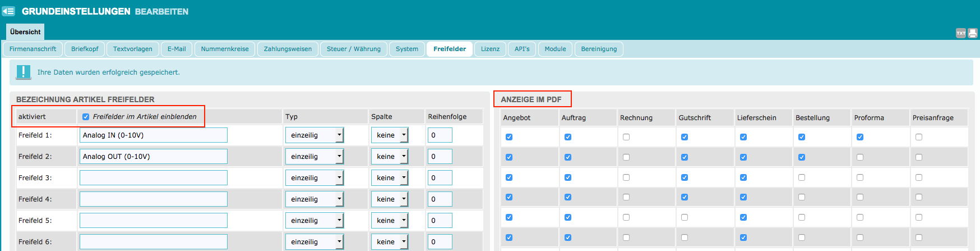Click the exclamation info icon in the notification
The width and height of the screenshot is (980, 251).
24,72
